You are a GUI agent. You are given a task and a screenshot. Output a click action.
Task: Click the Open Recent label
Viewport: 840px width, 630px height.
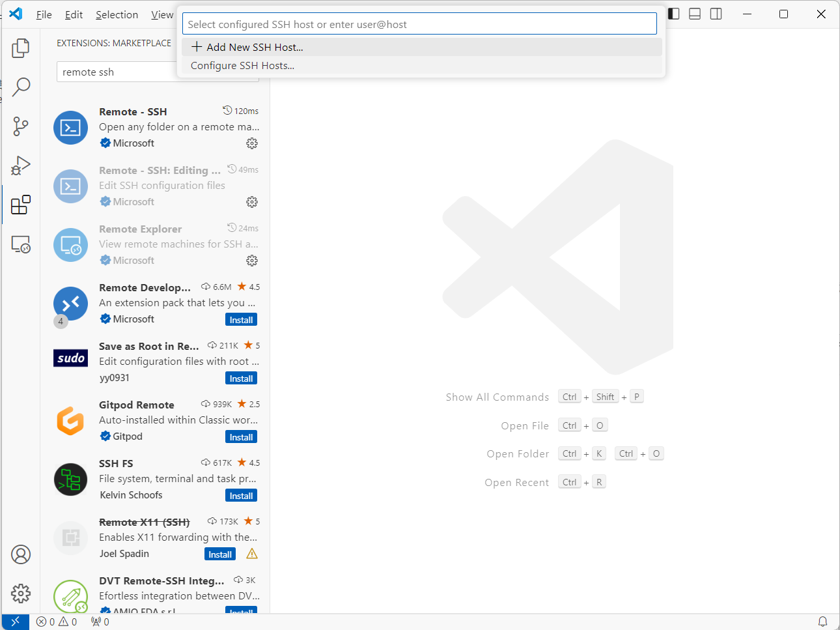[517, 483]
